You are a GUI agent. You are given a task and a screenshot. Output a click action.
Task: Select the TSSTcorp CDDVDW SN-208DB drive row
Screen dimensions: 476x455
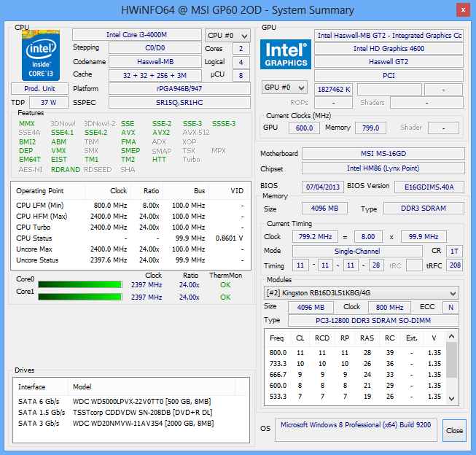click(130, 413)
